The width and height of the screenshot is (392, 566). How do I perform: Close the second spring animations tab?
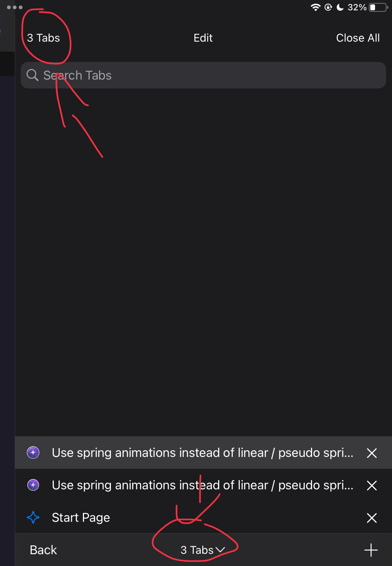click(372, 485)
